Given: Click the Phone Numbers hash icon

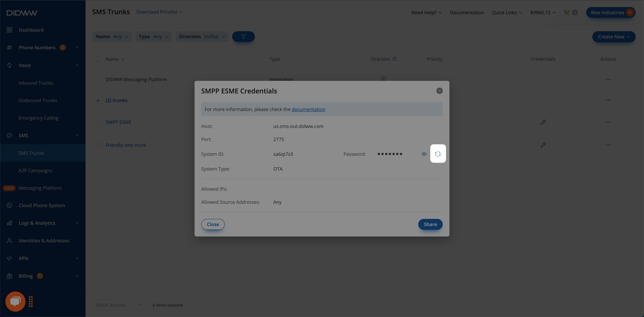Looking at the screenshot, I should click(x=9, y=47).
